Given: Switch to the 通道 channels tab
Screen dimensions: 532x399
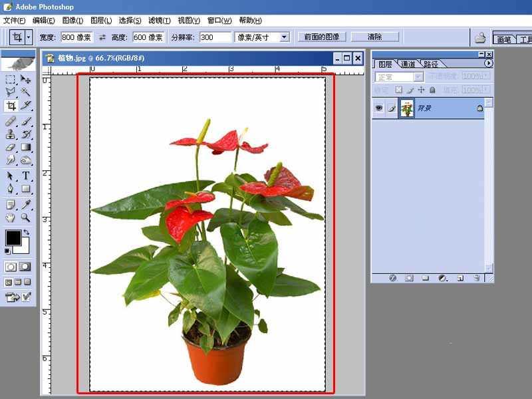Looking at the screenshot, I should [x=407, y=65].
